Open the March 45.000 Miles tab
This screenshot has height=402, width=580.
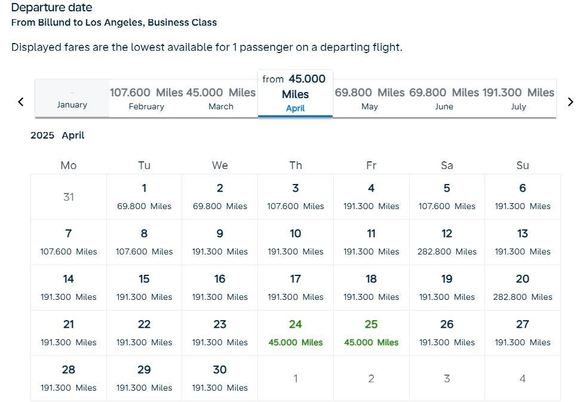click(221, 99)
